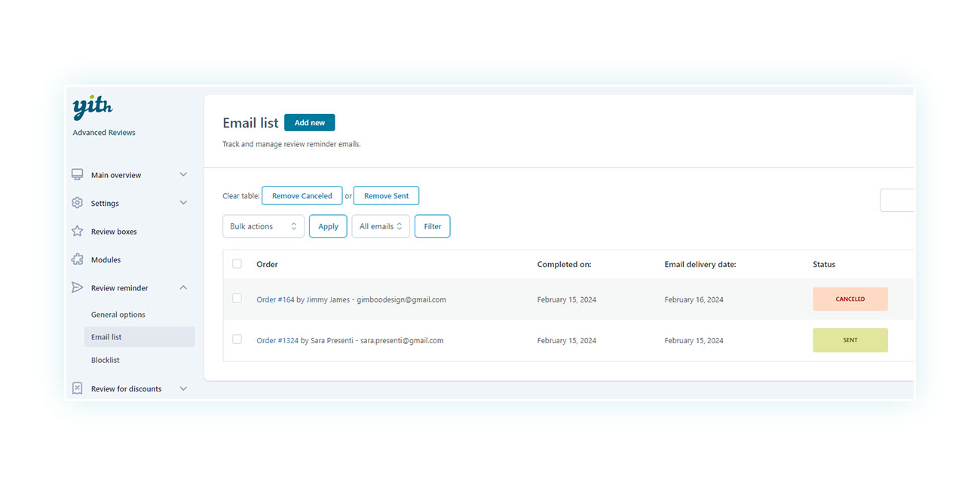This screenshot has height=482, width=980.
Task: Click the Add new button
Action: coord(309,123)
